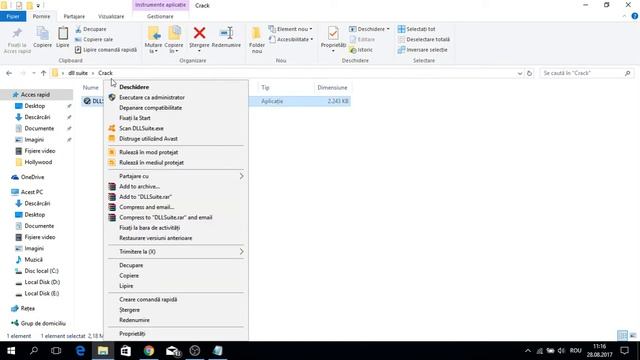Screen dimensions: 640x360
Task: Open the Microsoft Store taskbar icon
Action: 126,351
